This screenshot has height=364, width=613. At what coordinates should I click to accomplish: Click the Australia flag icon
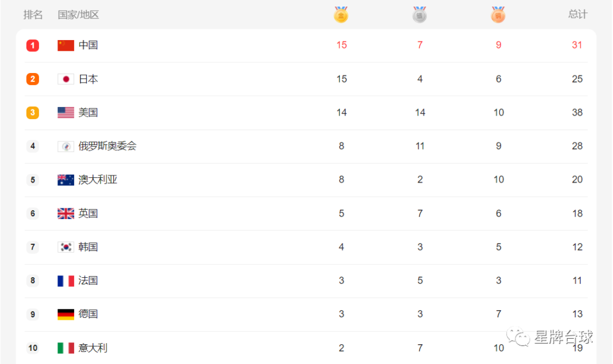[x=66, y=180]
